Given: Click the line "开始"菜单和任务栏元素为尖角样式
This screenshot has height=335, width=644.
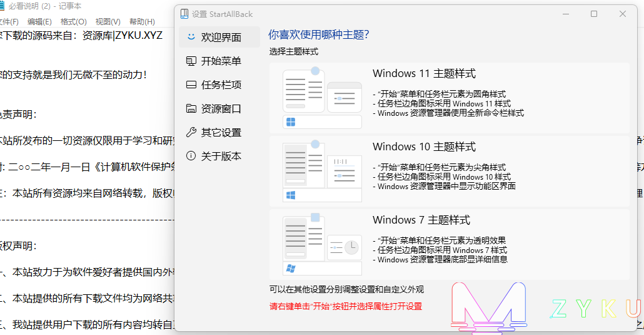Looking at the screenshot, I should point(440,168).
